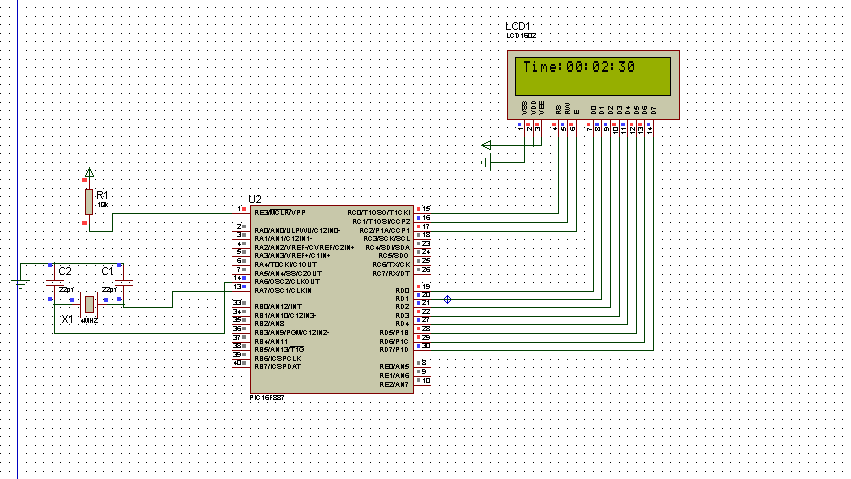Click the ground symbol beside capacitor C2
Screen dimensions: 851x479
point(20,283)
